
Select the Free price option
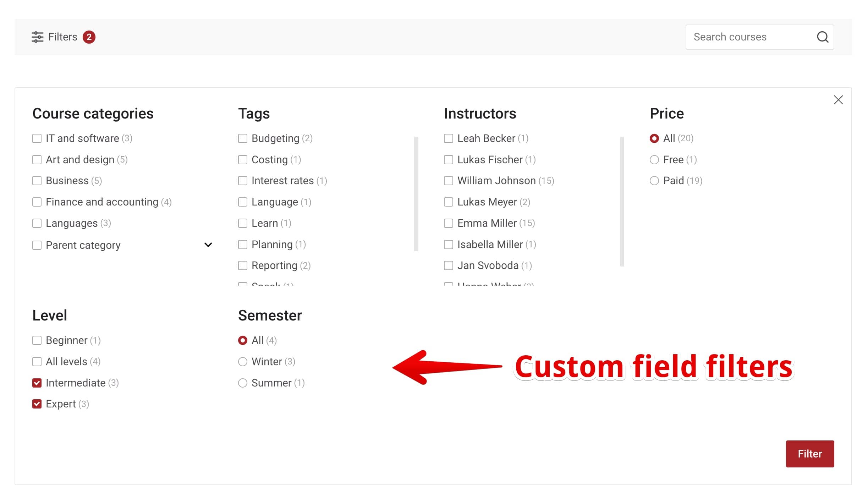tap(654, 160)
